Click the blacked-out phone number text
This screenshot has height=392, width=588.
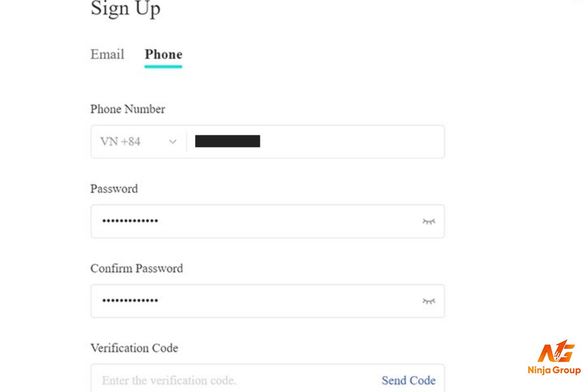(227, 142)
